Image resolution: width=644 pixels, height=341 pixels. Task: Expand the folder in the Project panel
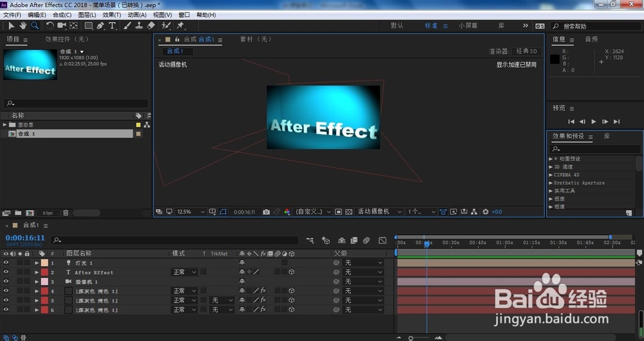[5, 125]
